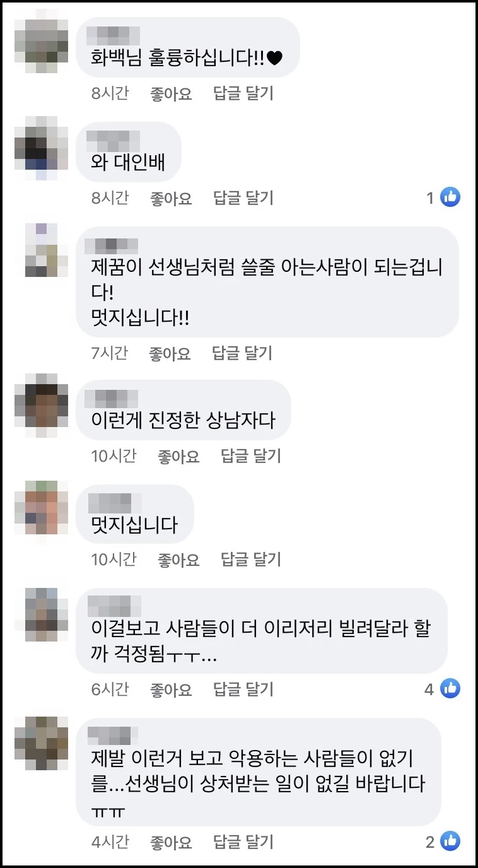Click the like reaction icon on '와 대인배' comment
Screen dimensions: 478x868
(450, 197)
